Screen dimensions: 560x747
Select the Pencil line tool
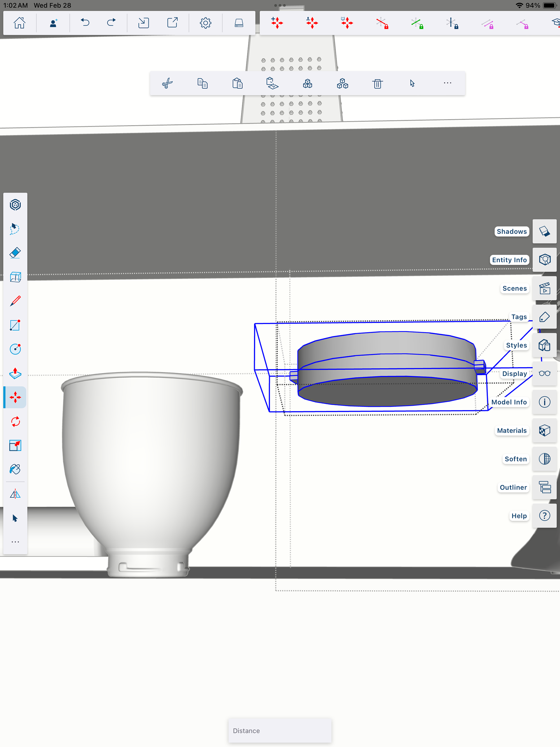15,301
